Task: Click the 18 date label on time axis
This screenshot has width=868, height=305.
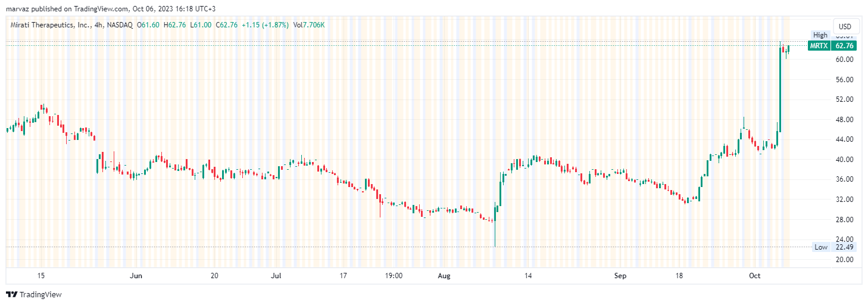Action: point(679,276)
